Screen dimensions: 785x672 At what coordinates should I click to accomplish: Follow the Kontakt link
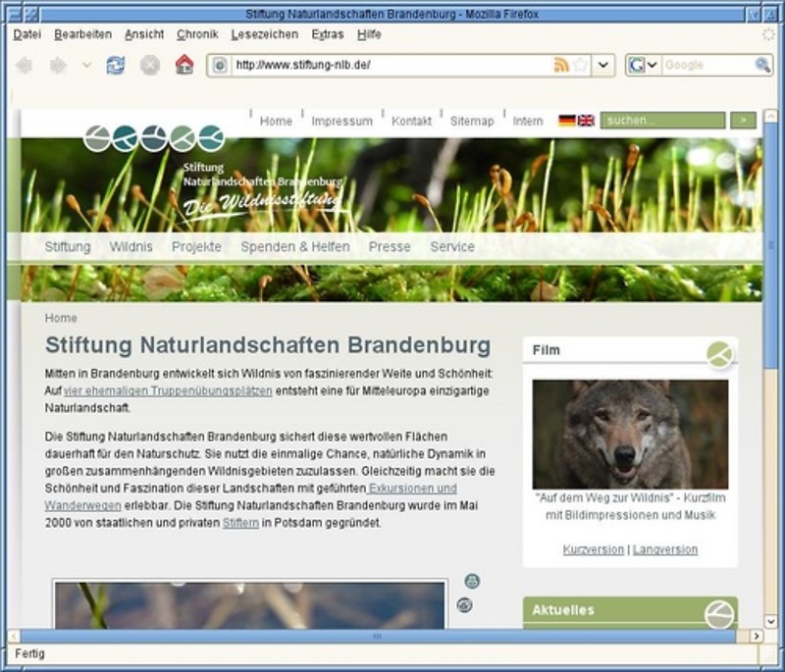pos(411,121)
